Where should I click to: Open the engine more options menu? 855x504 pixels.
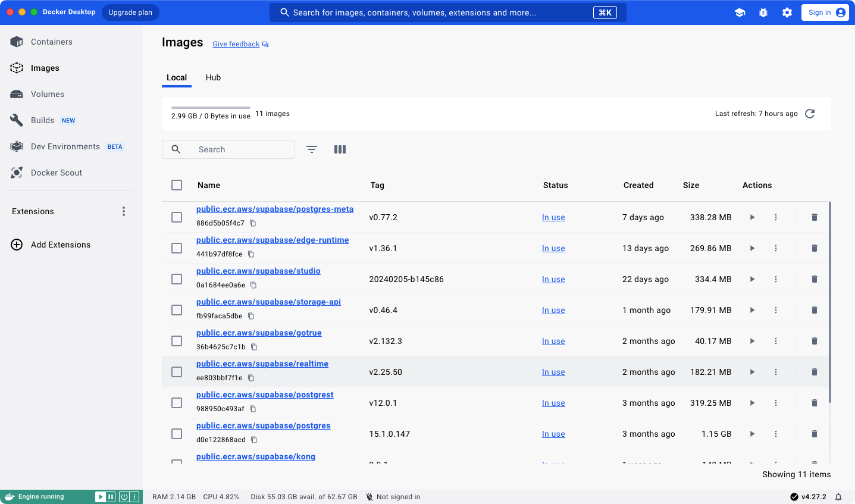point(134,497)
